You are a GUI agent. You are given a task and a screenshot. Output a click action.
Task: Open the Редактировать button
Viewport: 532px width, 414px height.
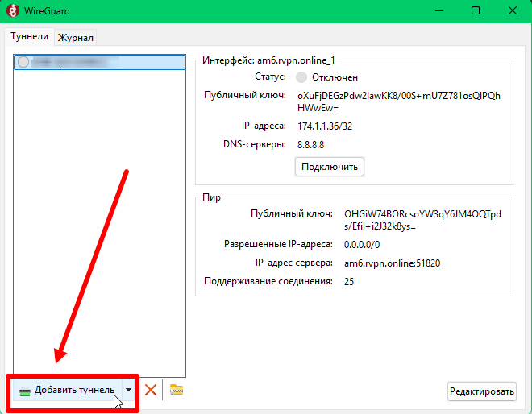pos(482,391)
